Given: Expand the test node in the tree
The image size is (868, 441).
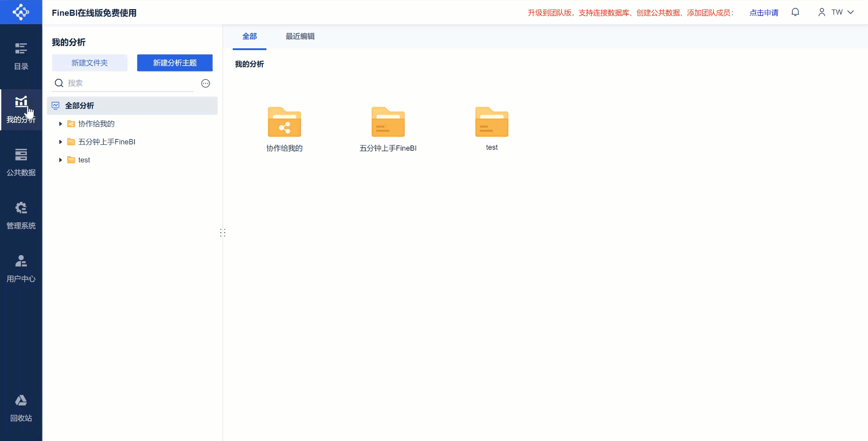Looking at the screenshot, I should 60,160.
